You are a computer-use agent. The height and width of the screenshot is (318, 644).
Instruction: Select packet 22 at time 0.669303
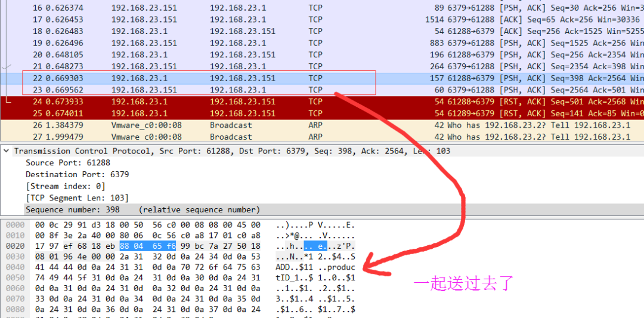(x=322, y=78)
